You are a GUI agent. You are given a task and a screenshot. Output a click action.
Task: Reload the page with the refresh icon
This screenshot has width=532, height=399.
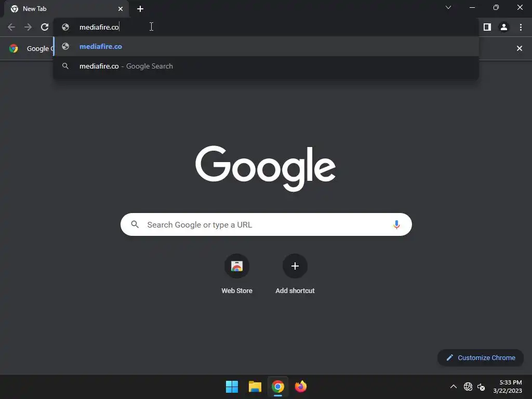45,27
